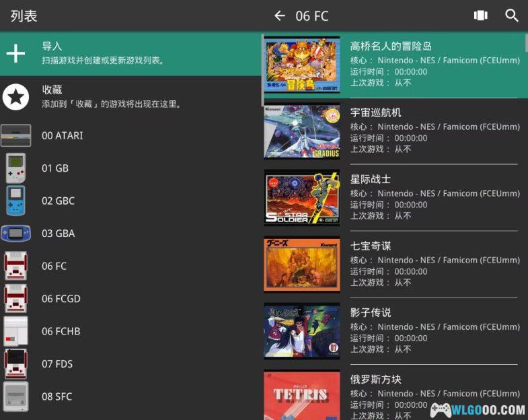Tap the star favorites icon
This screenshot has height=420, width=528.
point(15,97)
